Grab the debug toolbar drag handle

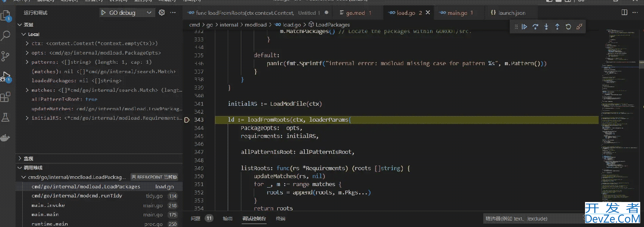click(516, 27)
